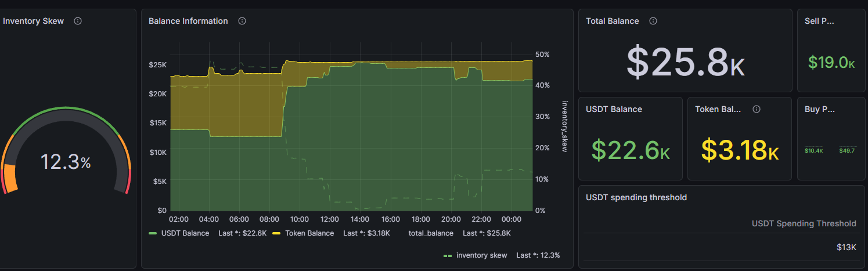
Task: Click the 00:00 time axis tick
Action: [512, 219]
